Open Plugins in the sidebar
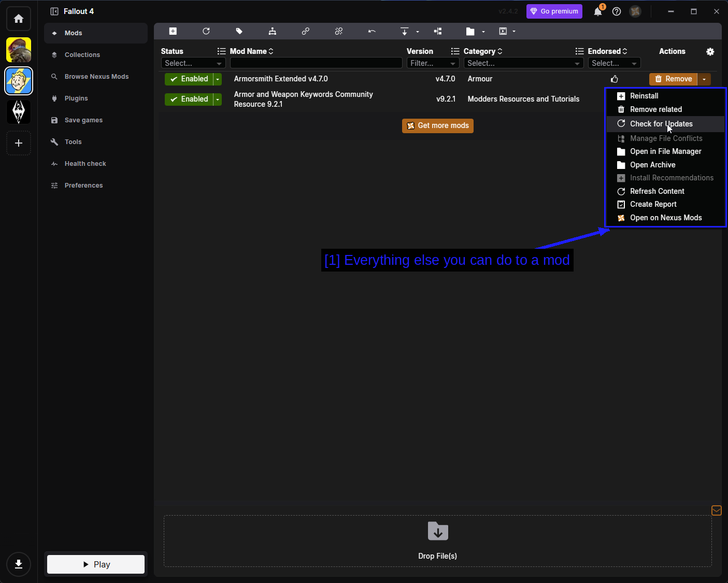This screenshot has height=583, width=728. pos(96,98)
